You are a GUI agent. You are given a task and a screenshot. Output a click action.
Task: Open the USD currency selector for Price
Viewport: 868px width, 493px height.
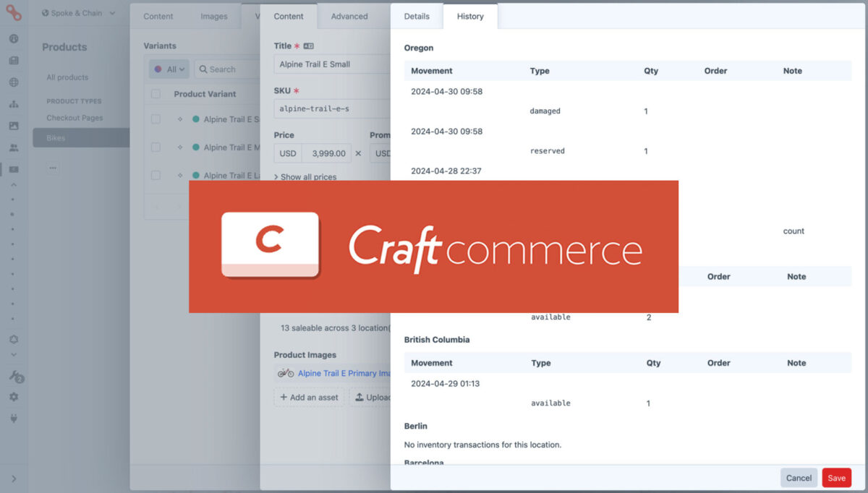pos(288,153)
